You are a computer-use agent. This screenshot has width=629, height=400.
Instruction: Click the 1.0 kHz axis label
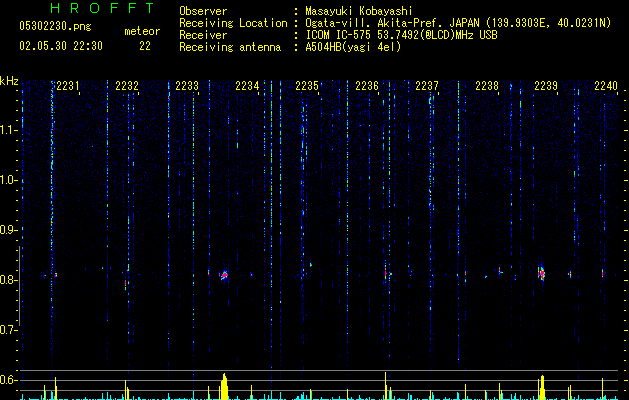pos(9,180)
